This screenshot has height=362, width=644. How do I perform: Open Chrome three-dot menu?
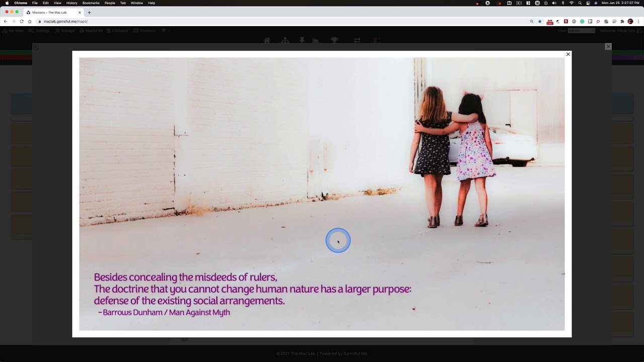tap(638, 22)
